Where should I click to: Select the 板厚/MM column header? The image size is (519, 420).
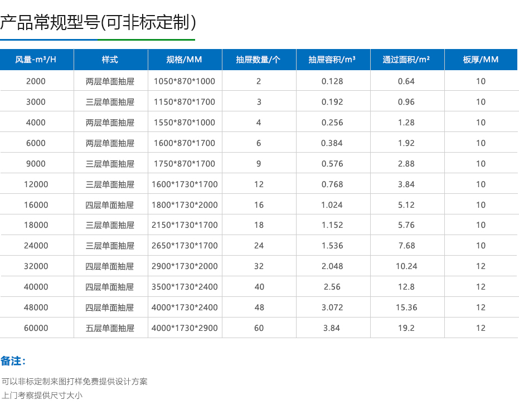[481, 60]
